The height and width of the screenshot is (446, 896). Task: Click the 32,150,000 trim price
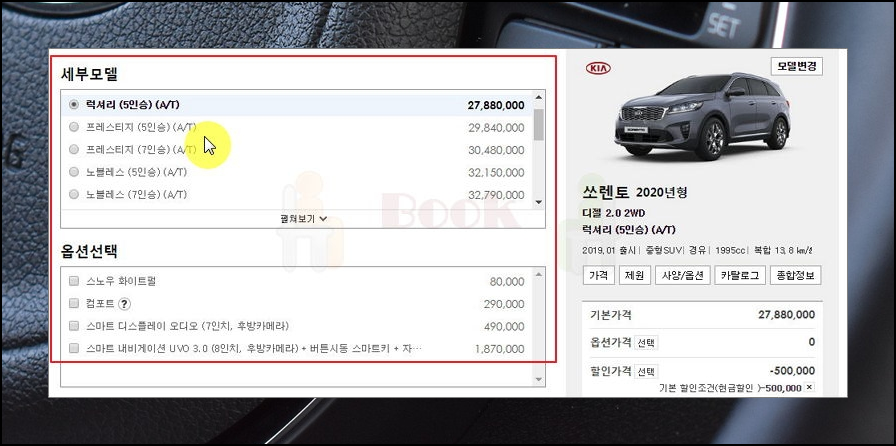coord(496,172)
